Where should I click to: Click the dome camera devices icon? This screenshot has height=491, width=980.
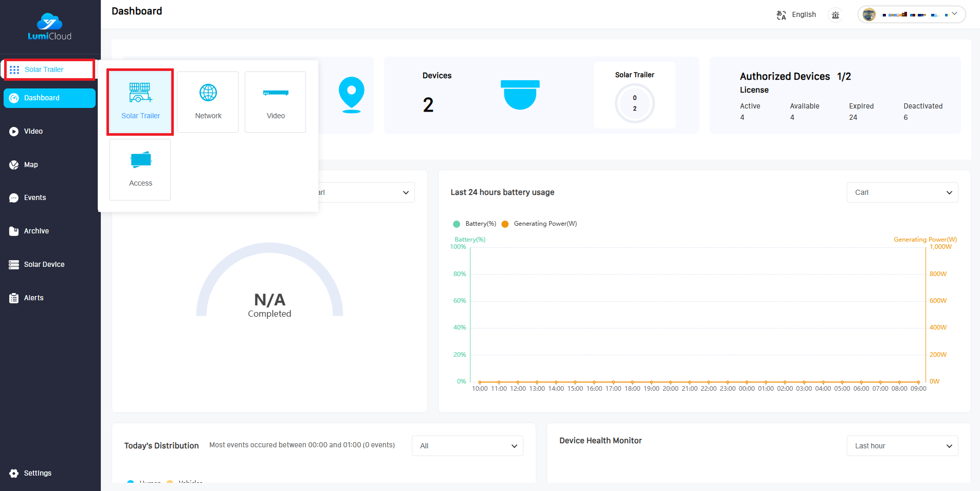point(520,95)
